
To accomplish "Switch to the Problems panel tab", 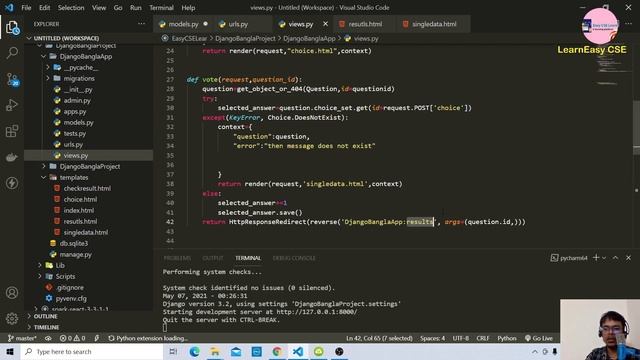I will (177, 258).
